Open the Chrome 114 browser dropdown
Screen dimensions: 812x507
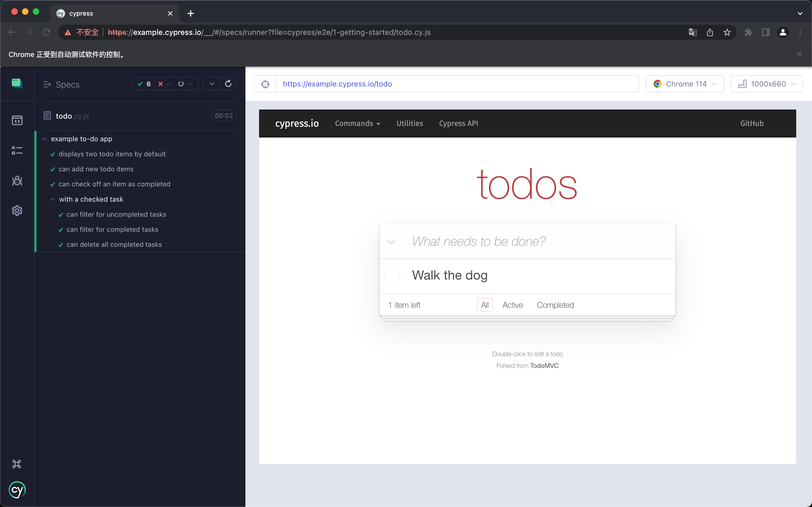685,84
